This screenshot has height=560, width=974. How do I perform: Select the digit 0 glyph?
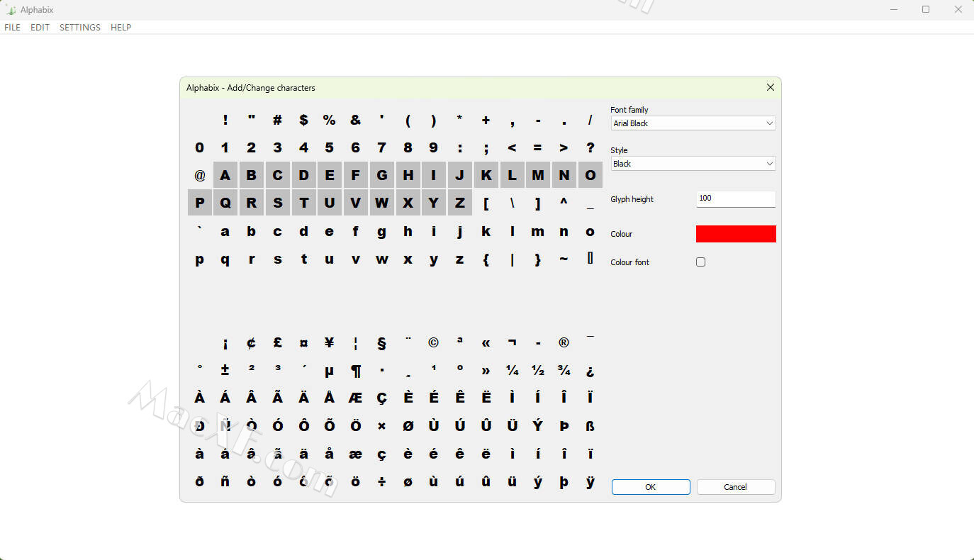click(199, 147)
